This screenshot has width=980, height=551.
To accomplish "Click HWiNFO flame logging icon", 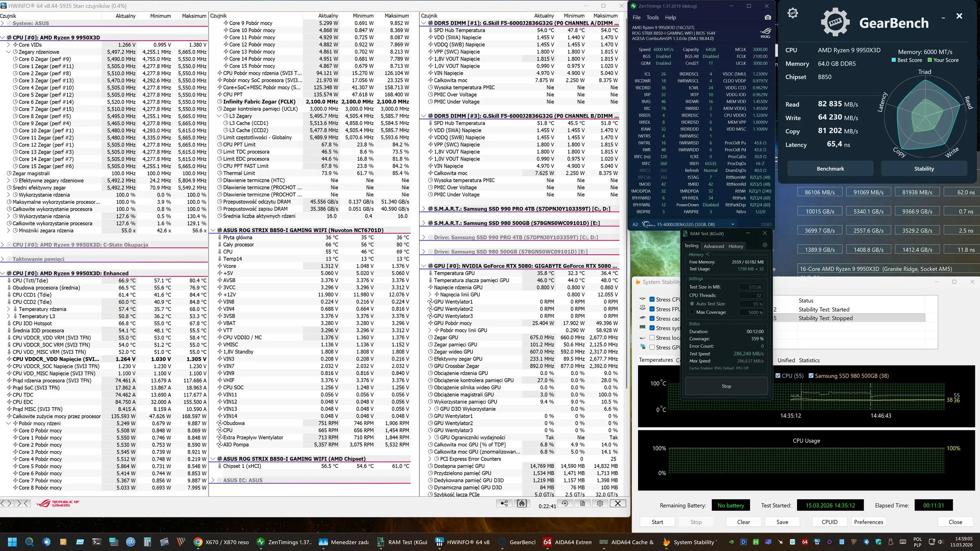I will click(x=522, y=504).
